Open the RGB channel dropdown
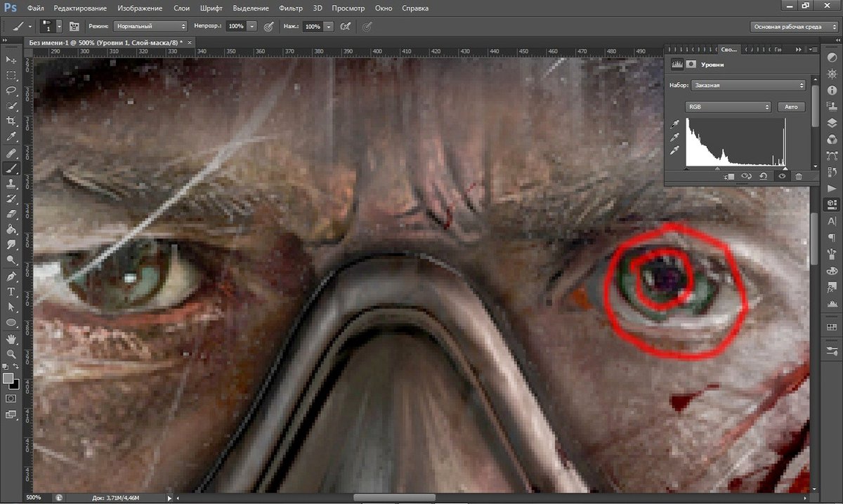The height and width of the screenshot is (504, 843). tap(728, 107)
